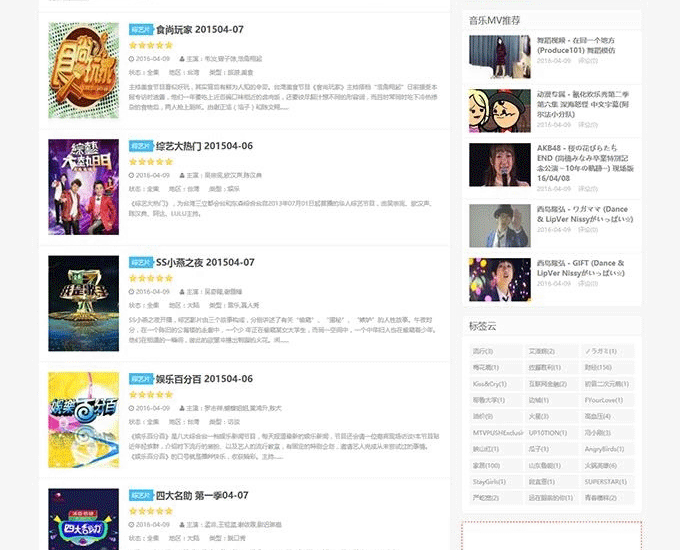The image size is (680, 550).
Task: Click the date 2016-04-09 in 娱乐百分百 entry
Action: 153,408
